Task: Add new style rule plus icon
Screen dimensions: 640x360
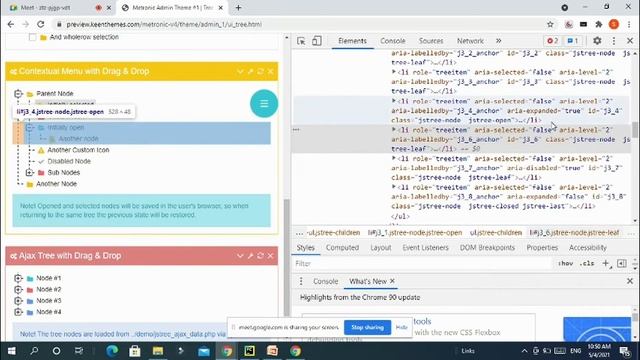Action: tap(606, 264)
